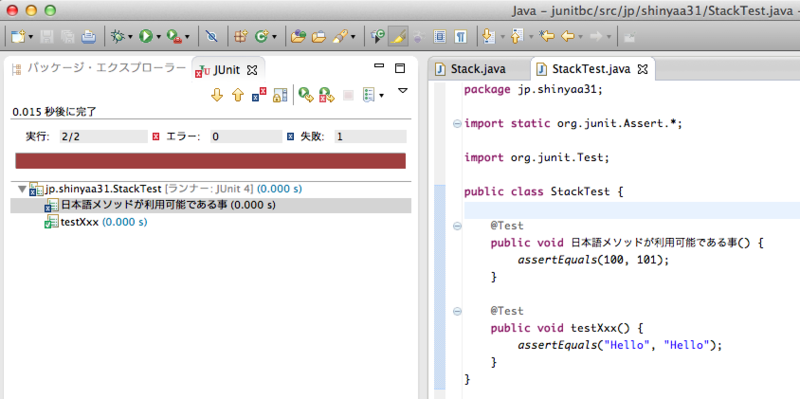The width and height of the screenshot is (800, 399).
Task: Open the Test Run History dropdown arrow
Action: (381, 95)
